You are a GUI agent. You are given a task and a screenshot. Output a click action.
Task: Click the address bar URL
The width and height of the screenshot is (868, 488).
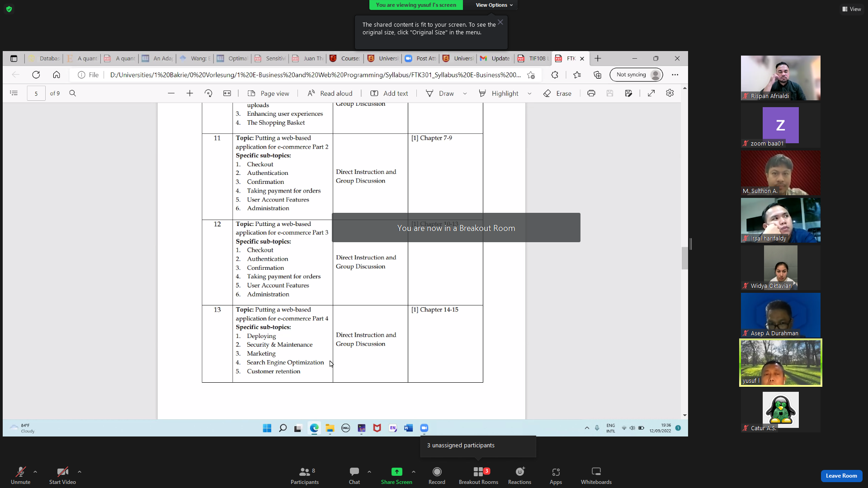click(x=315, y=75)
